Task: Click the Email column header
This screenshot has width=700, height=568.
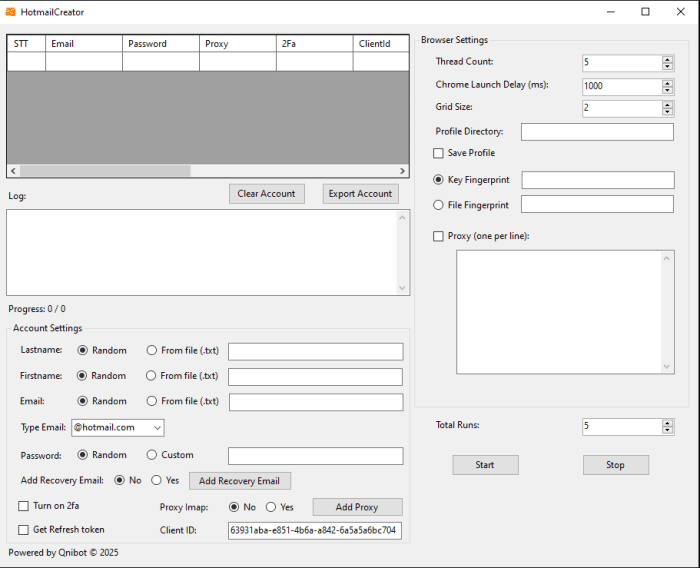Action: [x=84, y=44]
